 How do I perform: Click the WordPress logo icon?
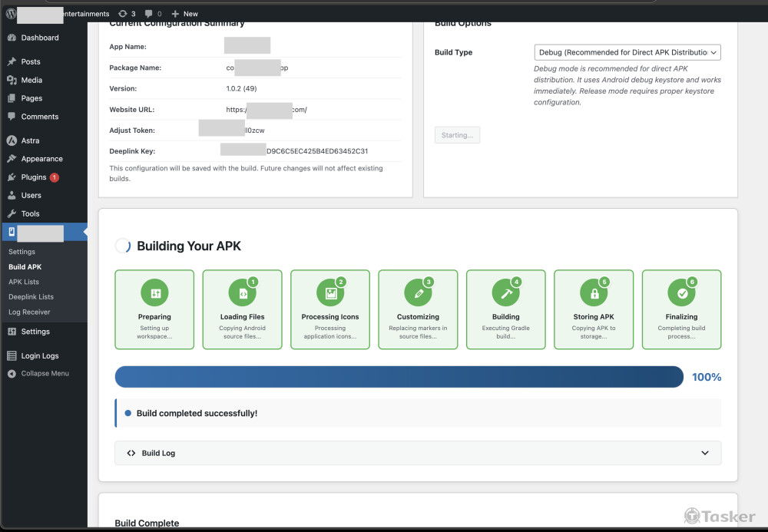pyautogui.click(x=11, y=13)
